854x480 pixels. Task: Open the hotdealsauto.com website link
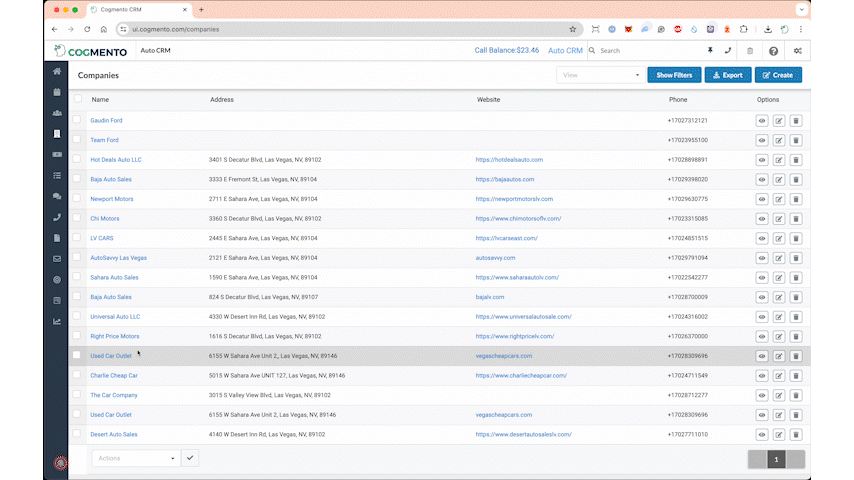coord(509,160)
